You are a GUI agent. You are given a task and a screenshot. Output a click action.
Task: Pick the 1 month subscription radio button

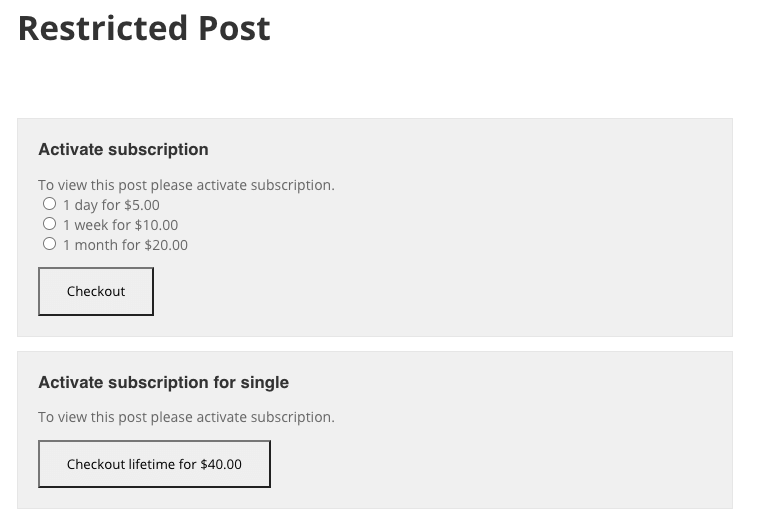point(49,244)
